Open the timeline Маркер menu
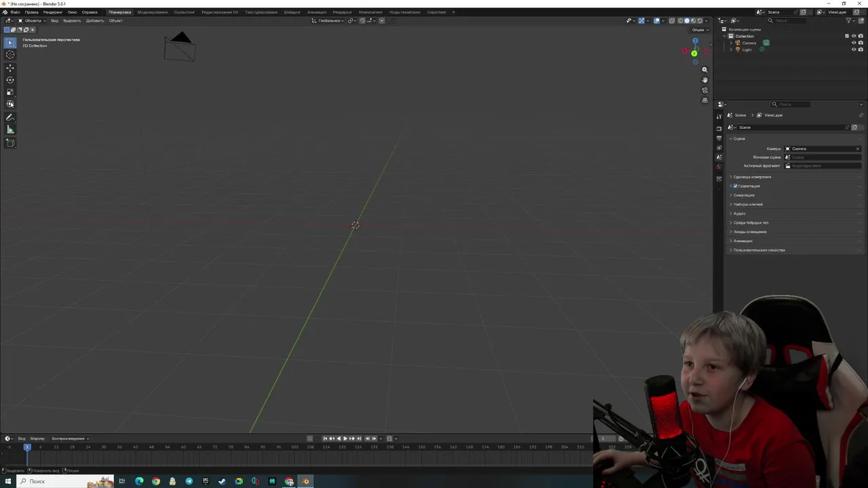The width and height of the screenshot is (868, 488). [37, 439]
